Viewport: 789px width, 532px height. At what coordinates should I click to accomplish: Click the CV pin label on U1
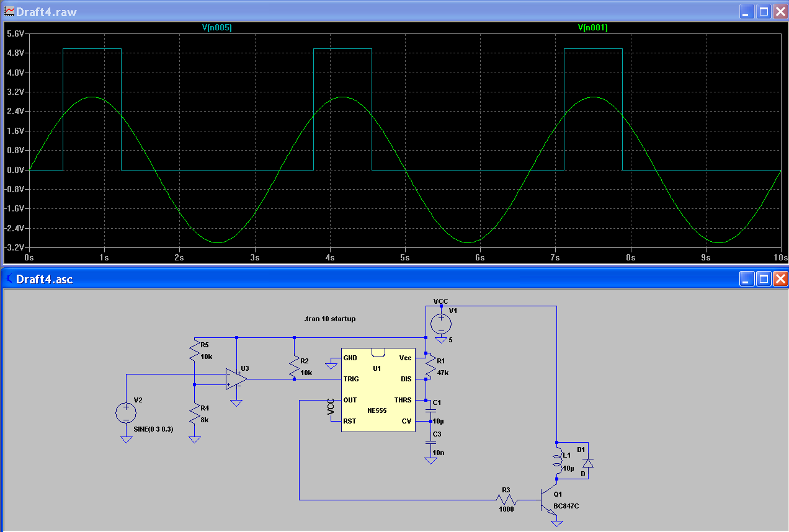407,421
